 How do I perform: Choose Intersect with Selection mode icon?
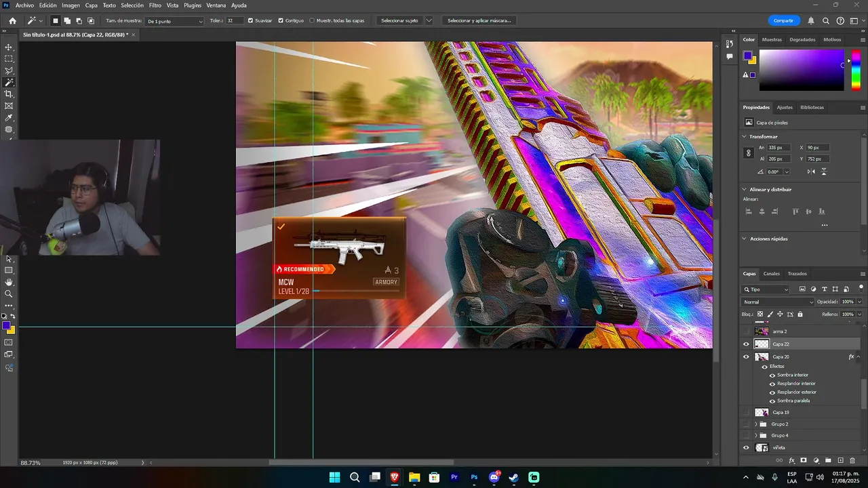click(91, 20)
